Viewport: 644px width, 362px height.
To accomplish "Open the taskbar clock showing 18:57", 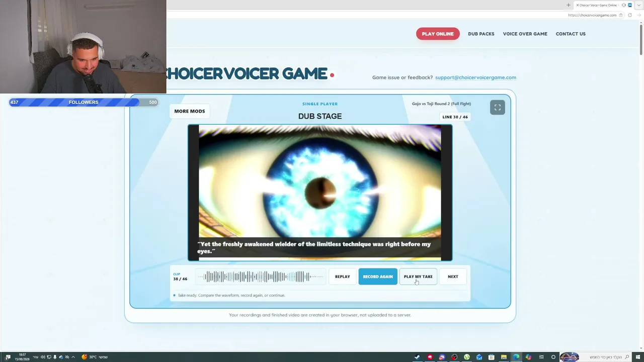I will (22, 357).
